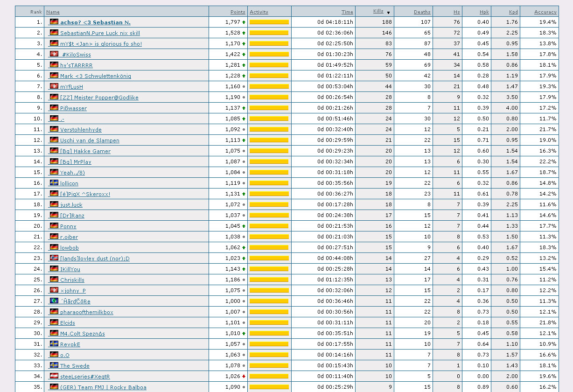The image size is (573, 392).
Task: Click the Name column header
Action: click(53, 12)
